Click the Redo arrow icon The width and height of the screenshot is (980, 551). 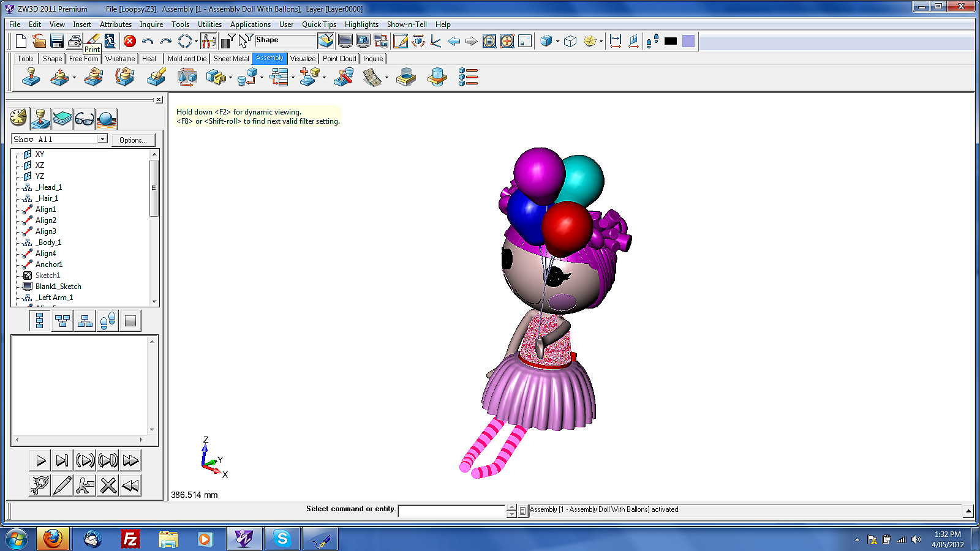tap(165, 41)
